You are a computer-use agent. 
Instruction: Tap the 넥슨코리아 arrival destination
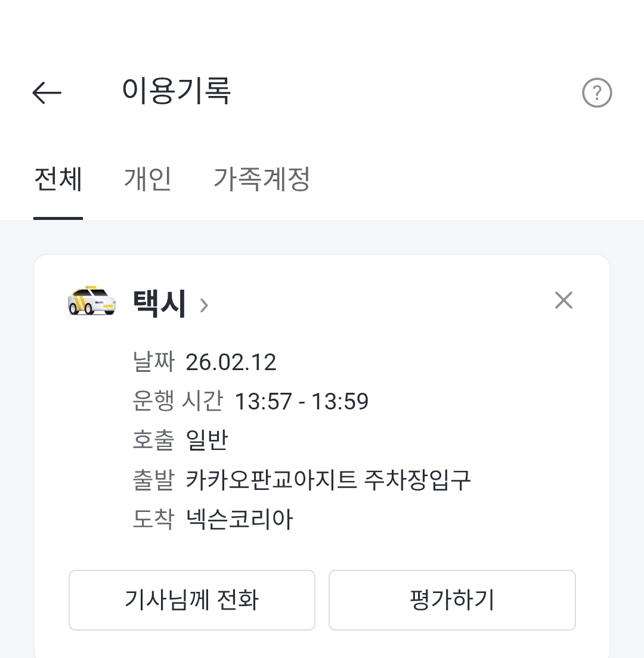pos(239,520)
